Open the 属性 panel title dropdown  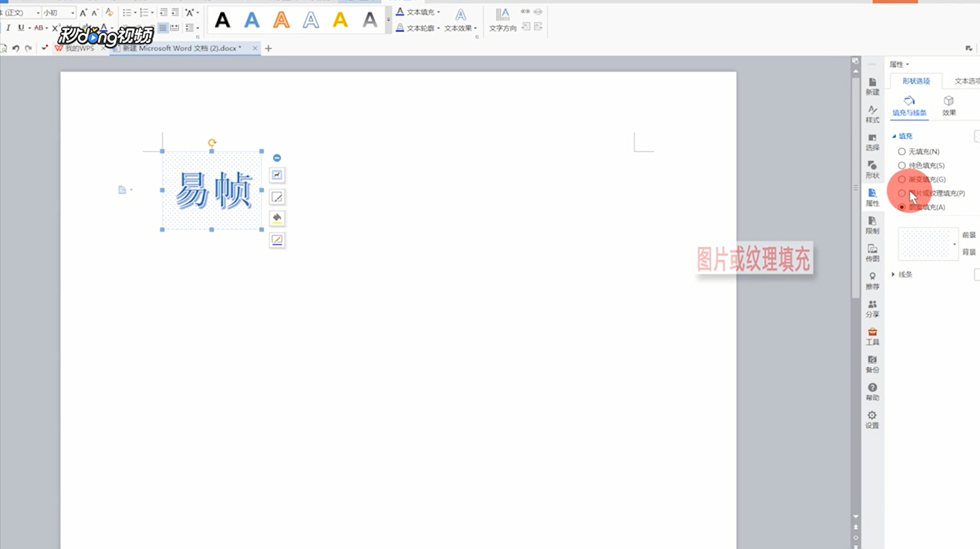coord(899,64)
